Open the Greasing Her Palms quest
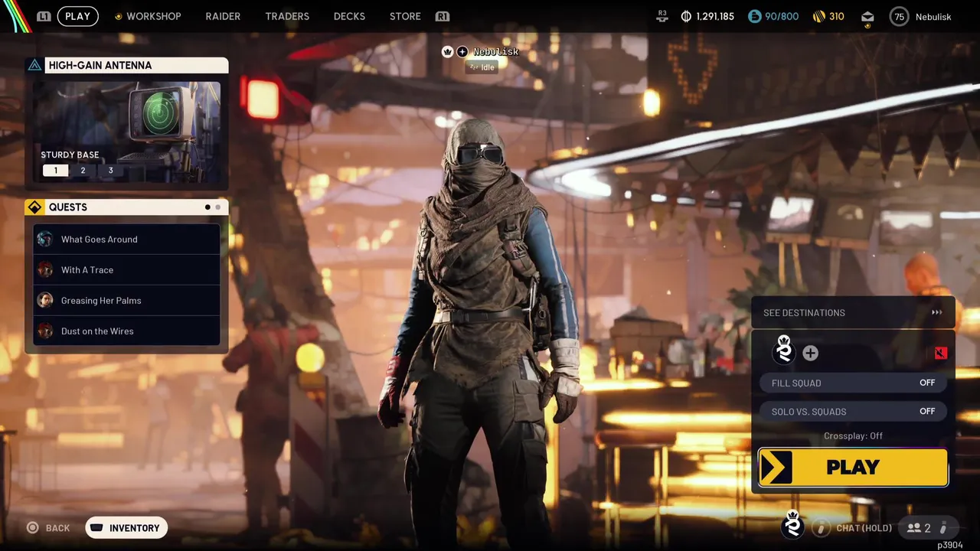Viewport: 980px width, 551px height. click(x=126, y=300)
